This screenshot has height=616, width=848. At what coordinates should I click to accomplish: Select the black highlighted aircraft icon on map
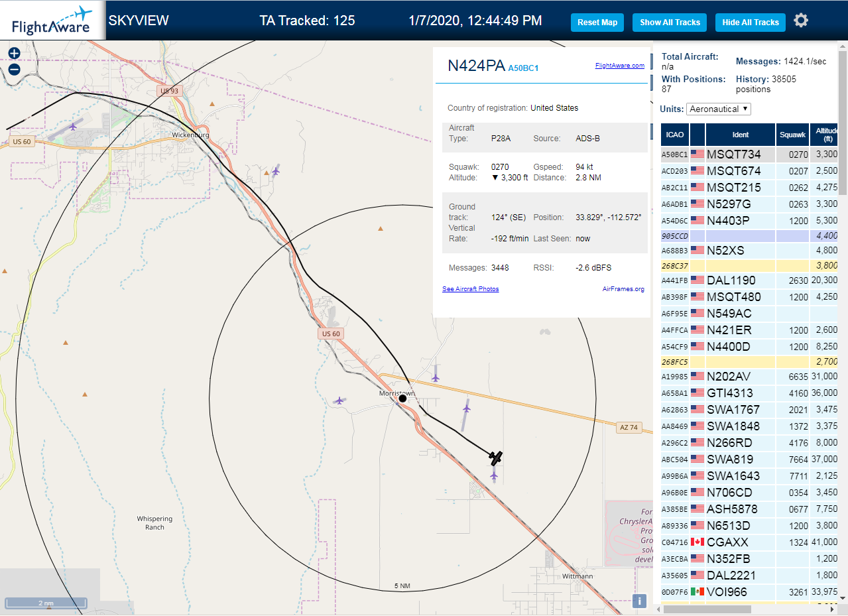click(496, 457)
